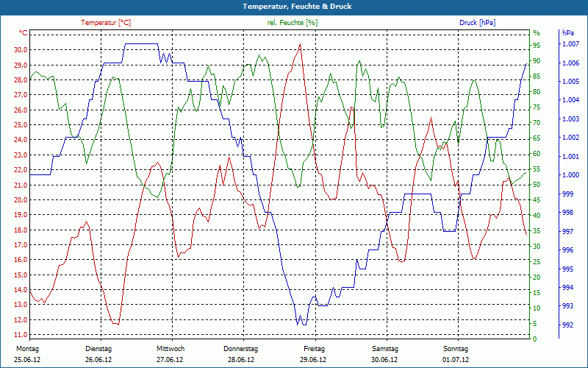This screenshot has width=588, height=368.
Task: Click the '999' pressure axis value
Action: click(567, 194)
